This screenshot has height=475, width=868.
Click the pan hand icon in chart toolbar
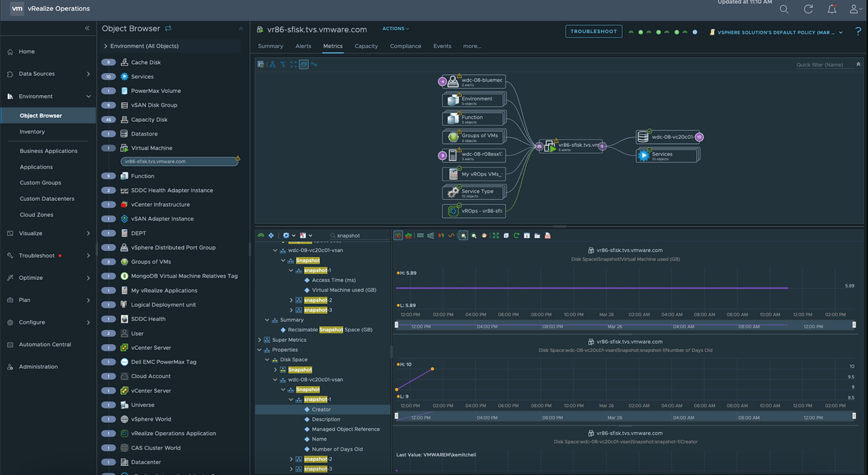484,236
